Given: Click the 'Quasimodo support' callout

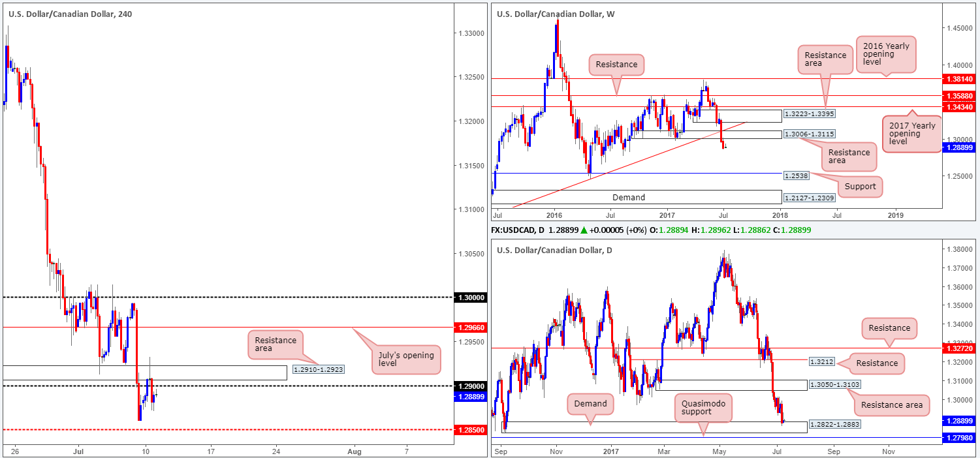Looking at the screenshot, I should 703,408.
